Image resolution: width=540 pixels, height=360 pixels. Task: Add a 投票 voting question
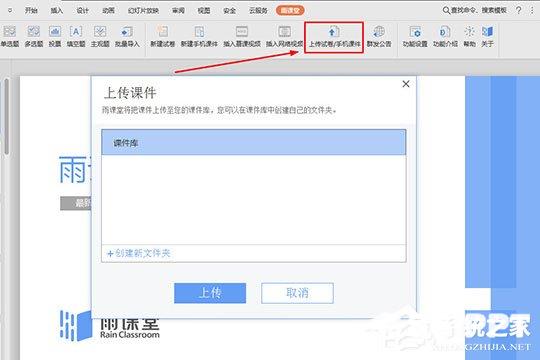click(55, 36)
